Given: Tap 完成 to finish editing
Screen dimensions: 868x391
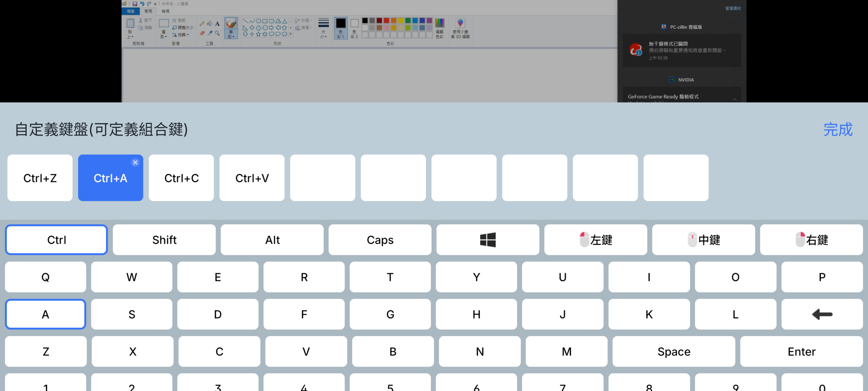Looking at the screenshot, I should (837, 129).
